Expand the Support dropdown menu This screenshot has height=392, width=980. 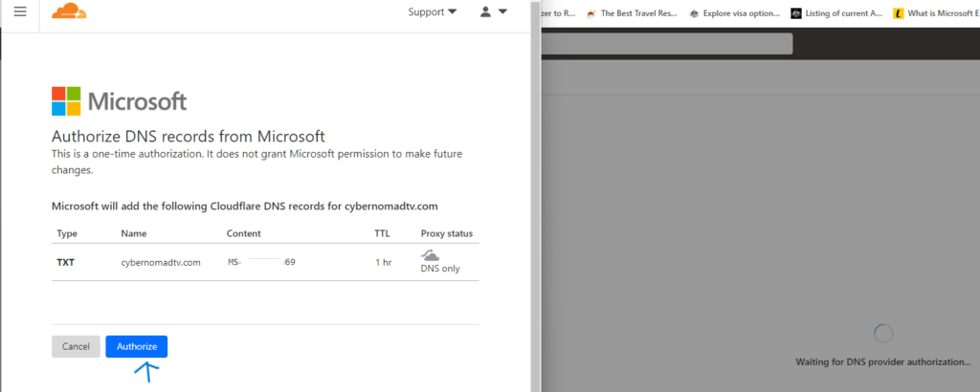coord(433,12)
